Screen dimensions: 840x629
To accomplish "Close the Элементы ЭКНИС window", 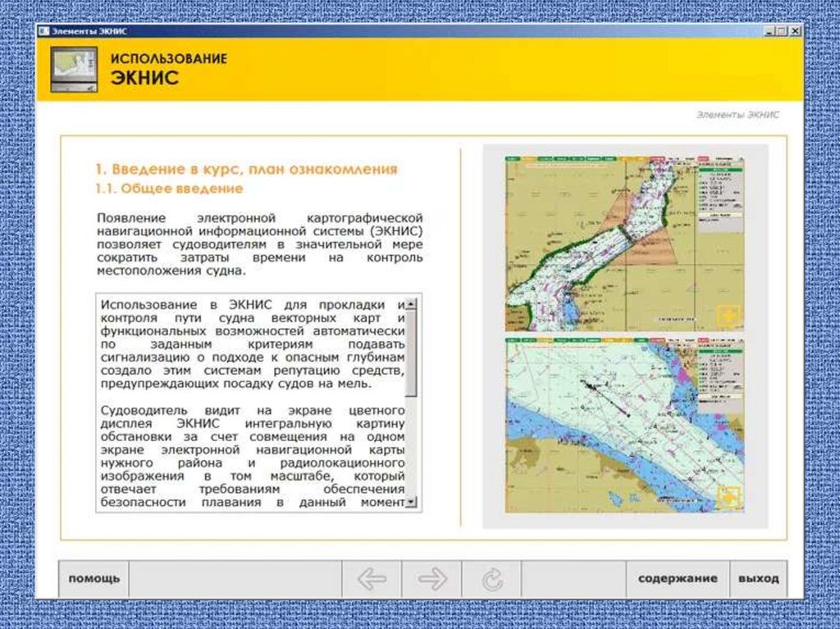I will click(794, 32).
